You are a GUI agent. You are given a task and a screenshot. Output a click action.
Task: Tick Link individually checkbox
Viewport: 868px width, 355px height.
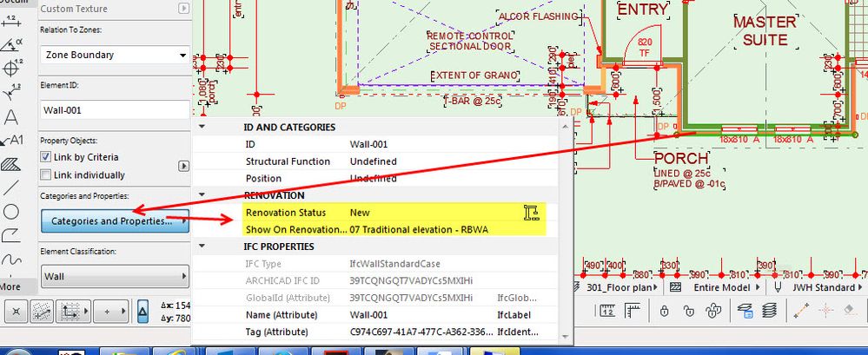point(45,175)
